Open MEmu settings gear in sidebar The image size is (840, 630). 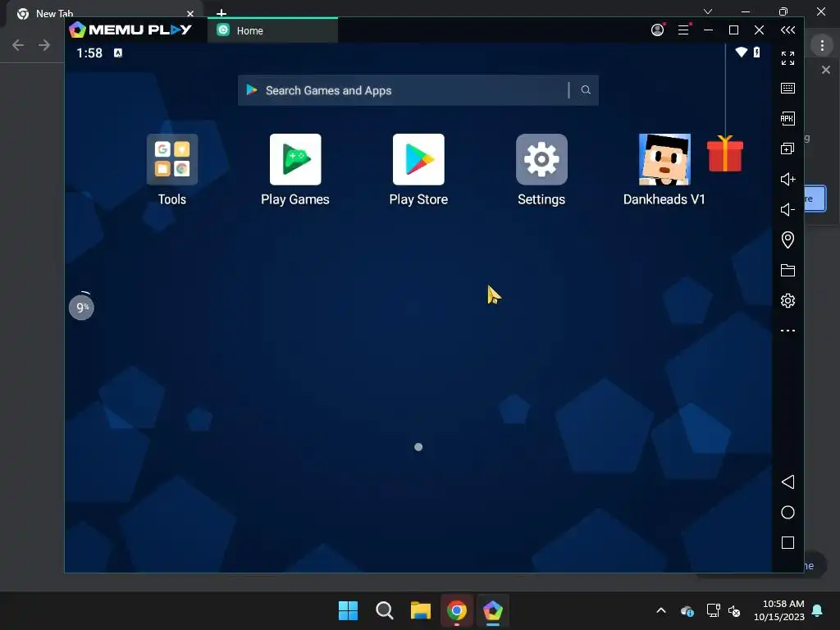click(x=787, y=300)
